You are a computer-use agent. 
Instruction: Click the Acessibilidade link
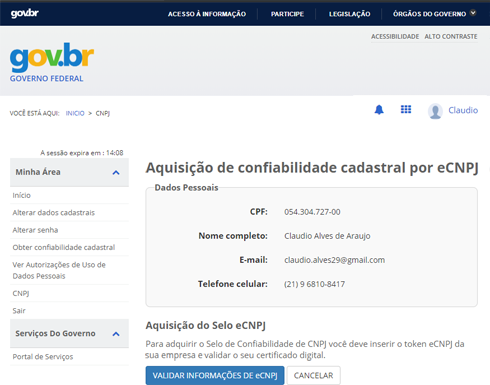pyautogui.click(x=395, y=36)
